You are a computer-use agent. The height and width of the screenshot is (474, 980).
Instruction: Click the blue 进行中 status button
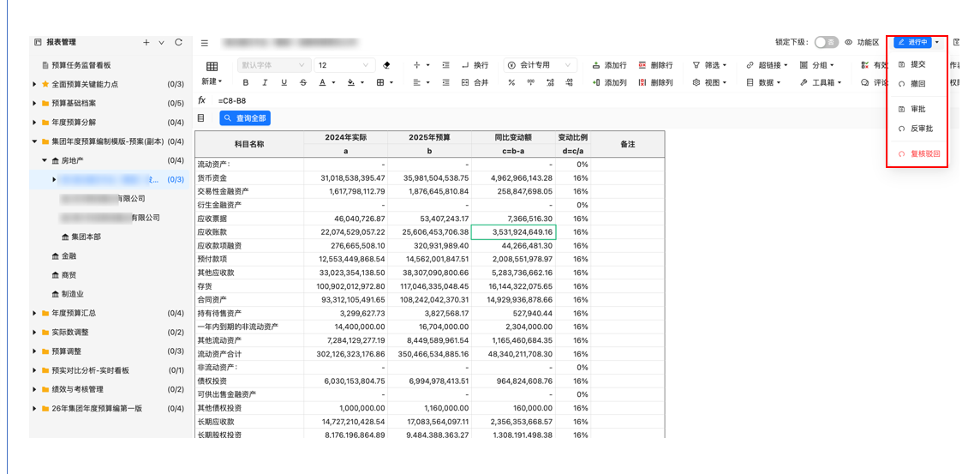(x=912, y=43)
